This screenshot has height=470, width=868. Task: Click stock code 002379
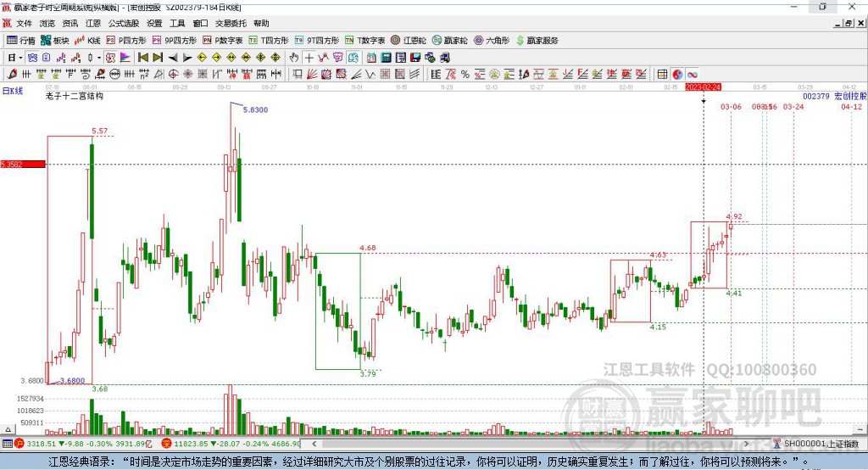[x=816, y=96]
